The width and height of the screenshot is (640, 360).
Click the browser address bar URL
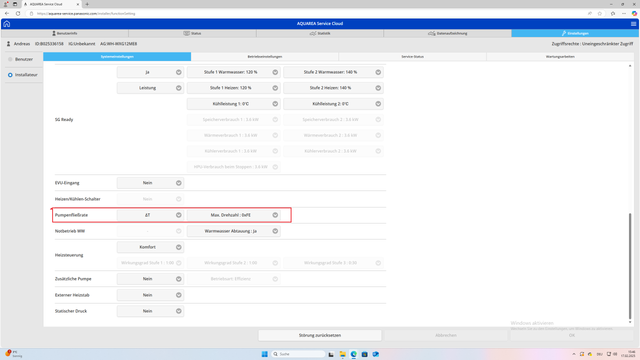coord(86,13)
